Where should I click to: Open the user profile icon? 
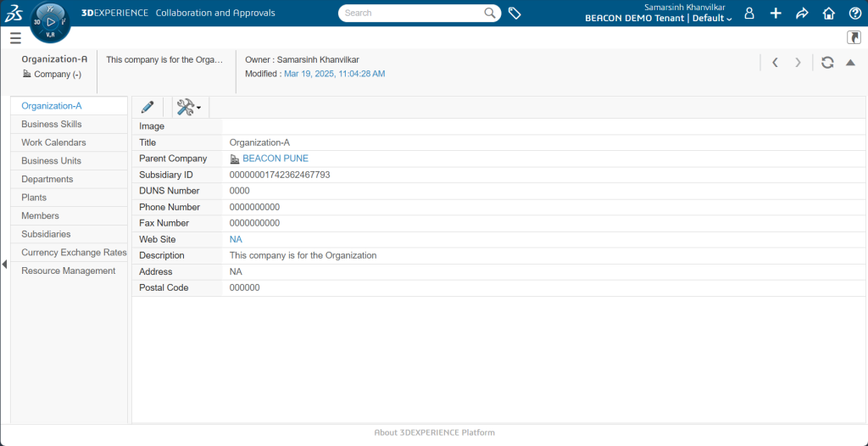pyautogui.click(x=749, y=14)
